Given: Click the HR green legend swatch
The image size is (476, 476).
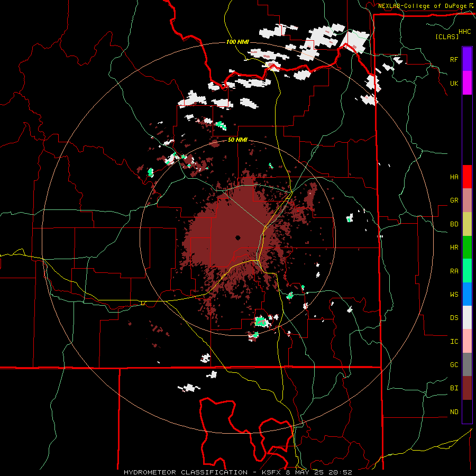Looking at the screenshot, I should pos(467,248).
